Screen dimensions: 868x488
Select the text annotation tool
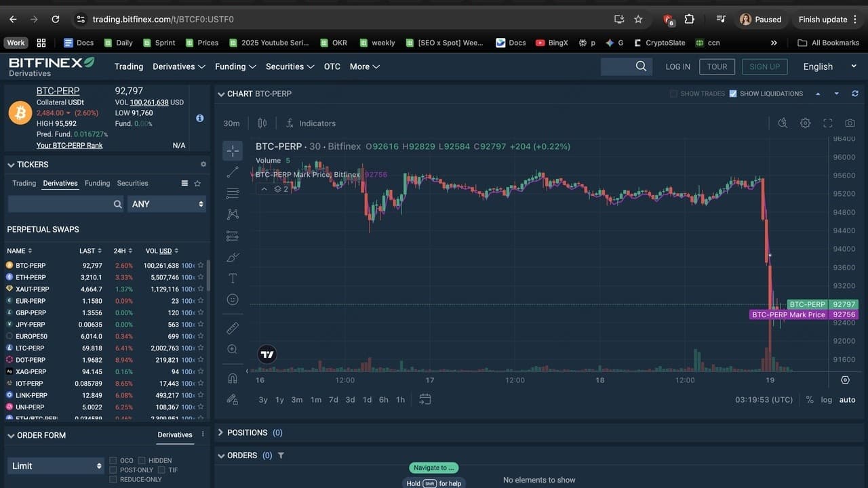click(x=233, y=278)
